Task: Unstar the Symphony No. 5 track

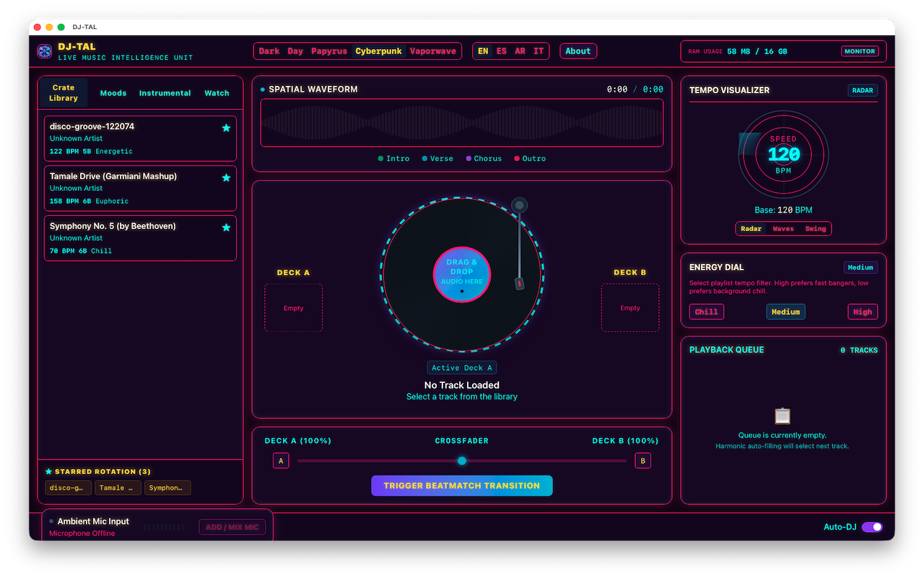Action: [x=226, y=228]
